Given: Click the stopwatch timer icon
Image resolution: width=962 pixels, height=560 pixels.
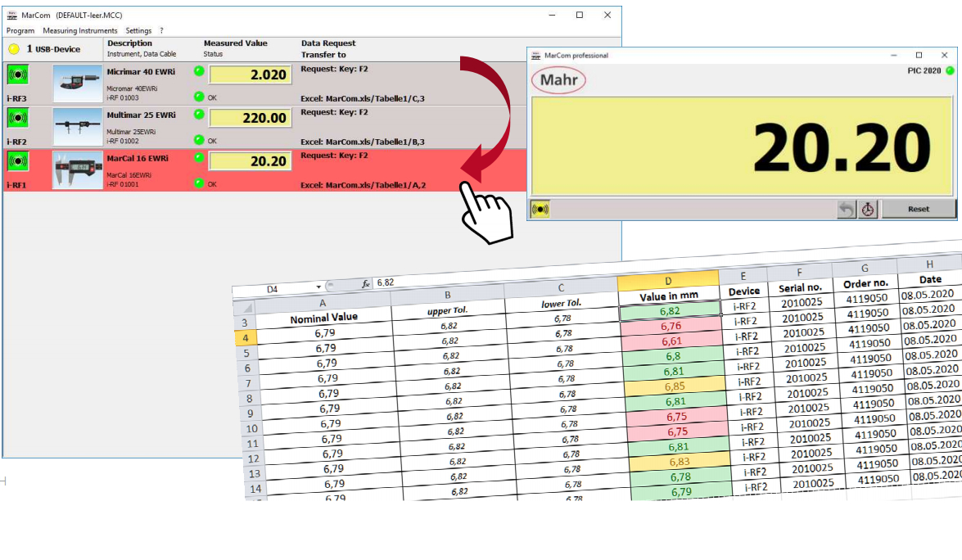Looking at the screenshot, I should [x=867, y=210].
